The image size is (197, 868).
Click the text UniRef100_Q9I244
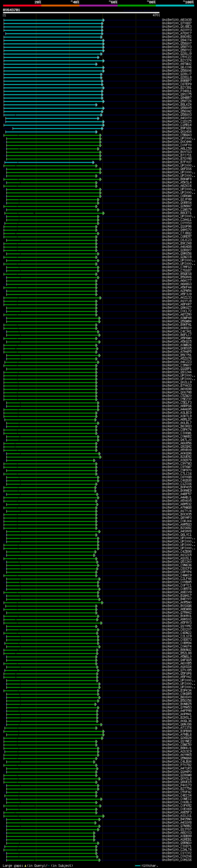click(x=177, y=372)
